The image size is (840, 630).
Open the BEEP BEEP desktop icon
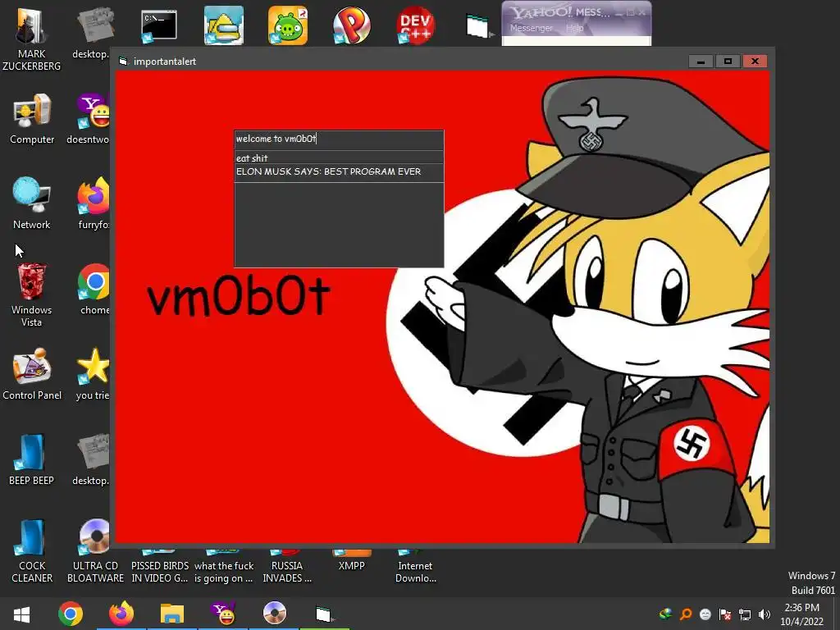pos(32,459)
